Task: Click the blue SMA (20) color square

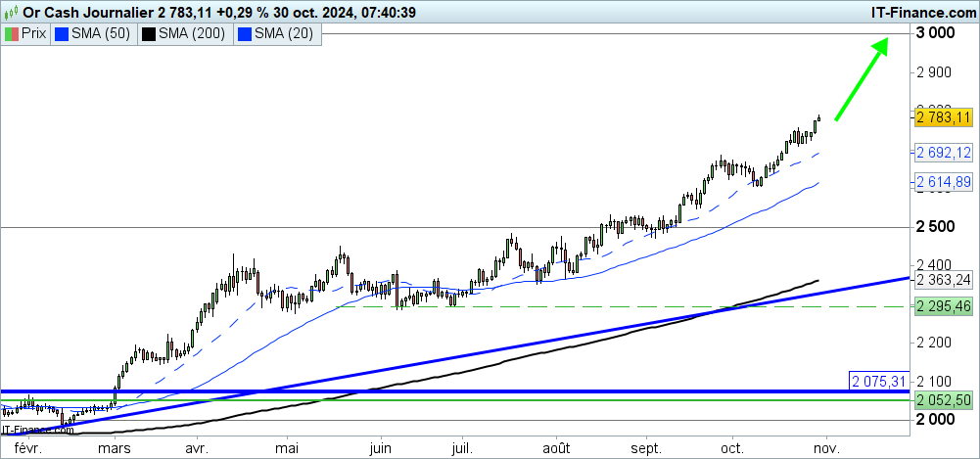Action: coord(241,33)
